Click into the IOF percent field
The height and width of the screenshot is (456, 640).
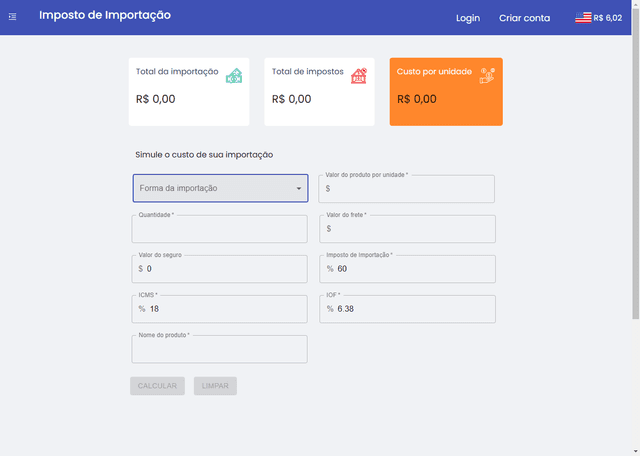[x=407, y=309]
